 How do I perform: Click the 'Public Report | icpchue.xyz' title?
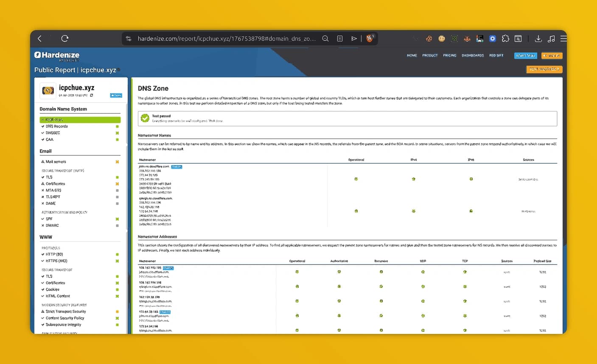[75, 70]
